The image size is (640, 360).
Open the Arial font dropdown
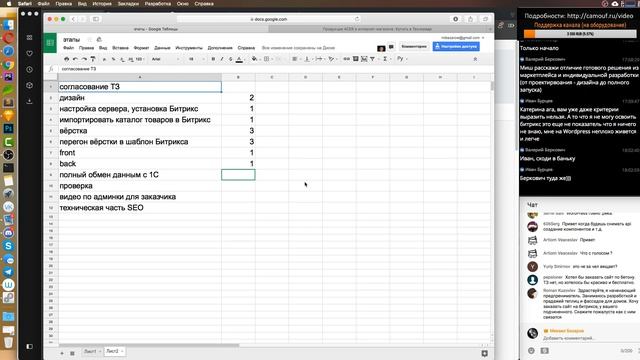coord(165,59)
